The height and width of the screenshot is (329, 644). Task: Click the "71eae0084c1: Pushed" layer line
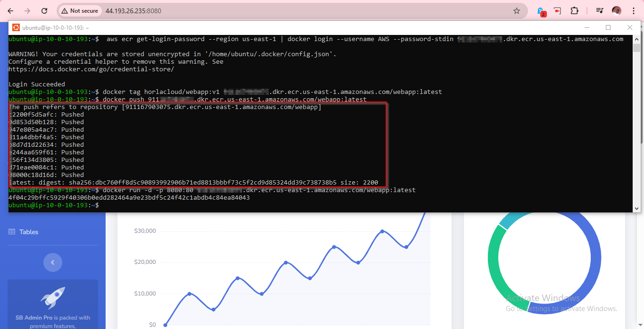[x=46, y=167]
